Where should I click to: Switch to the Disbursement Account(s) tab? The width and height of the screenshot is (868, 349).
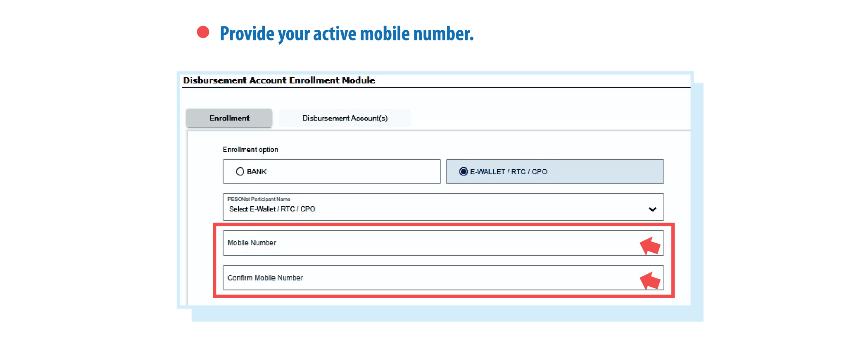(x=345, y=118)
